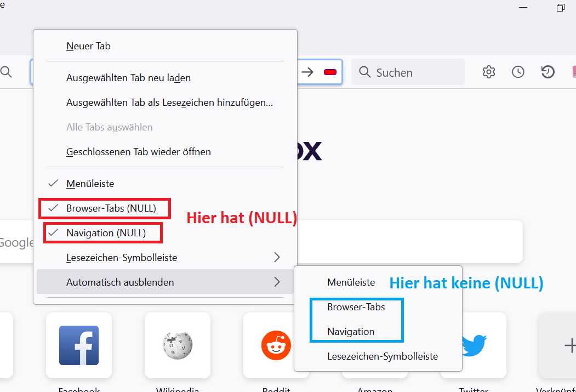This screenshot has height=392, width=576.
Task: Click the restore session history icon
Action: [x=548, y=72]
